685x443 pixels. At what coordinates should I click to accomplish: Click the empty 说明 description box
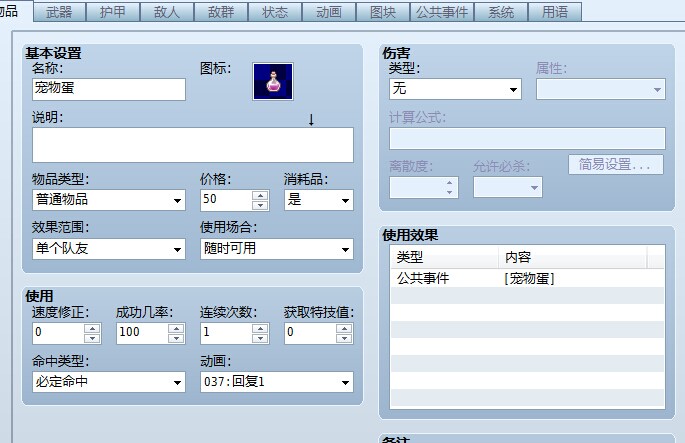click(x=193, y=145)
